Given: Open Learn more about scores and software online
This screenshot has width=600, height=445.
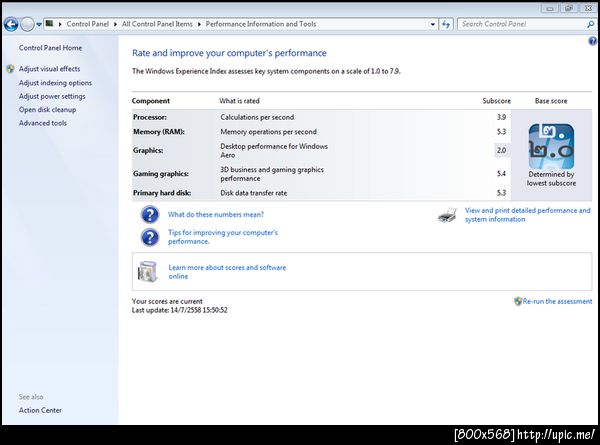Looking at the screenshot, I should click(x=227, y=272).
